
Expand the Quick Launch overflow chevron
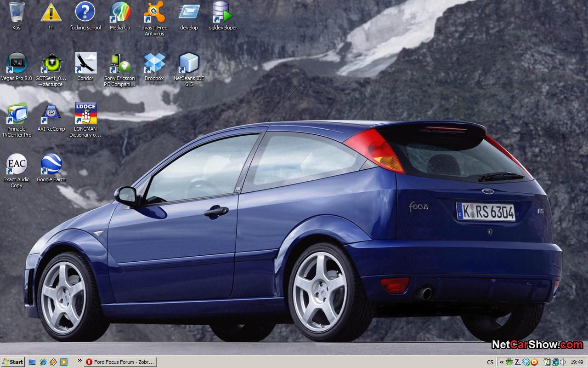pyautogui.click(x=79, y=361)
